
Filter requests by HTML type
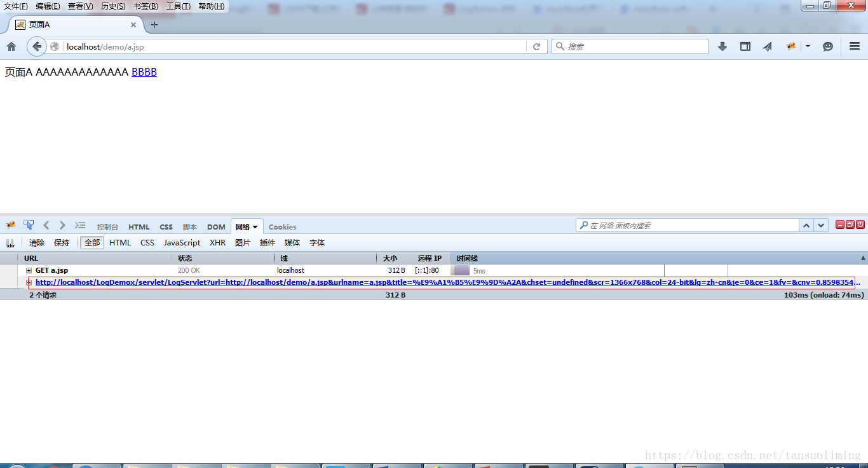point(120,243)
